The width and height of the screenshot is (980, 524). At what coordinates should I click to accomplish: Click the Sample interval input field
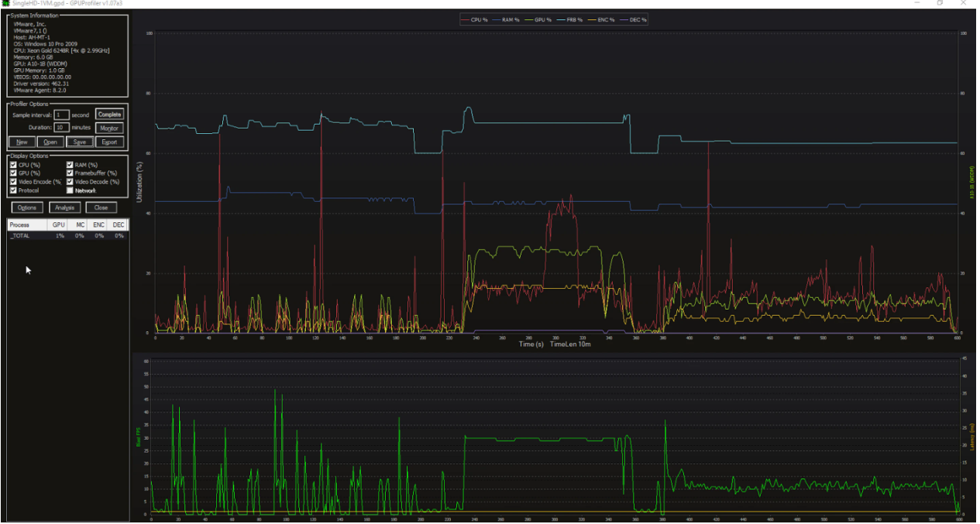click(x=61, y=115)
